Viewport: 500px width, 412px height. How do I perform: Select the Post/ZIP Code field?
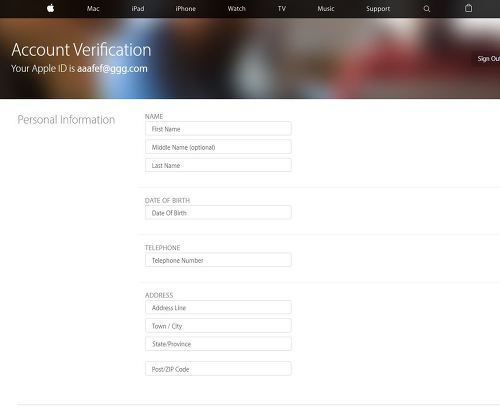tap(218, 369)
